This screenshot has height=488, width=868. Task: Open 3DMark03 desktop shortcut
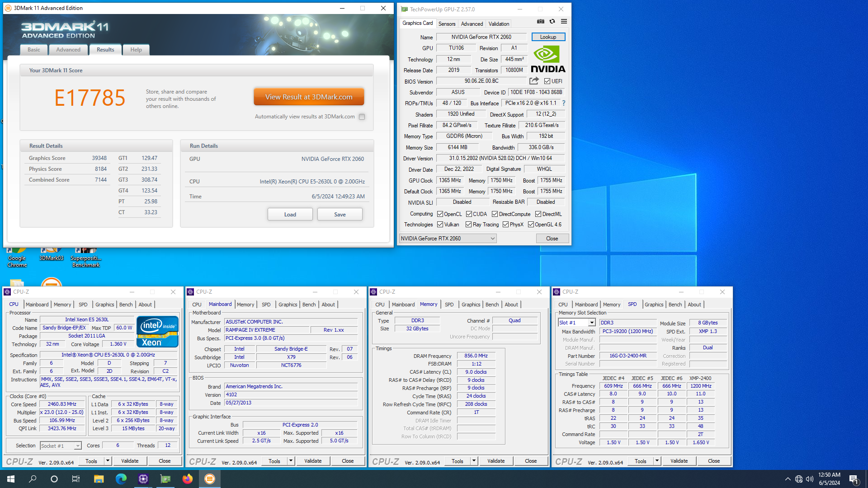[51, 255]
